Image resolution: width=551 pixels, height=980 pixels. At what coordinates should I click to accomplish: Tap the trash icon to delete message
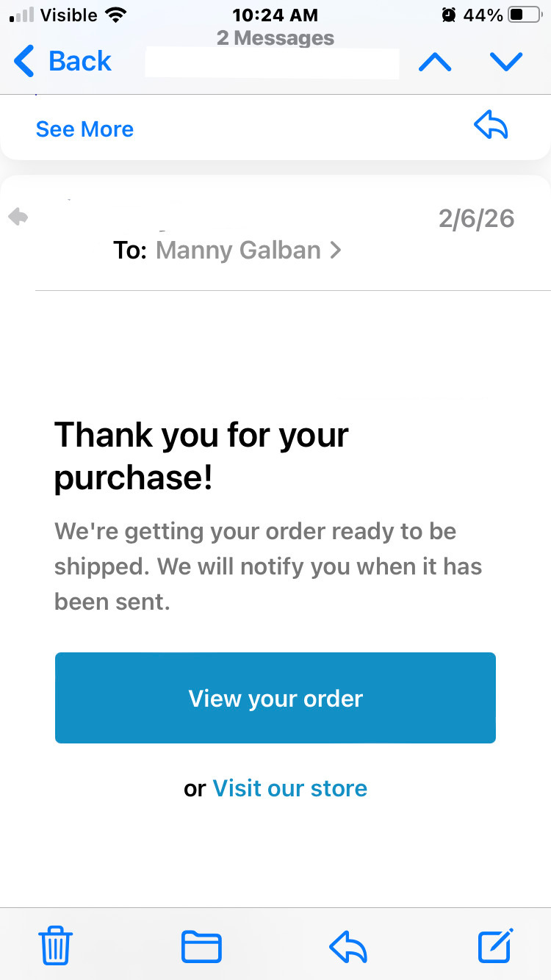pos(55,945)
